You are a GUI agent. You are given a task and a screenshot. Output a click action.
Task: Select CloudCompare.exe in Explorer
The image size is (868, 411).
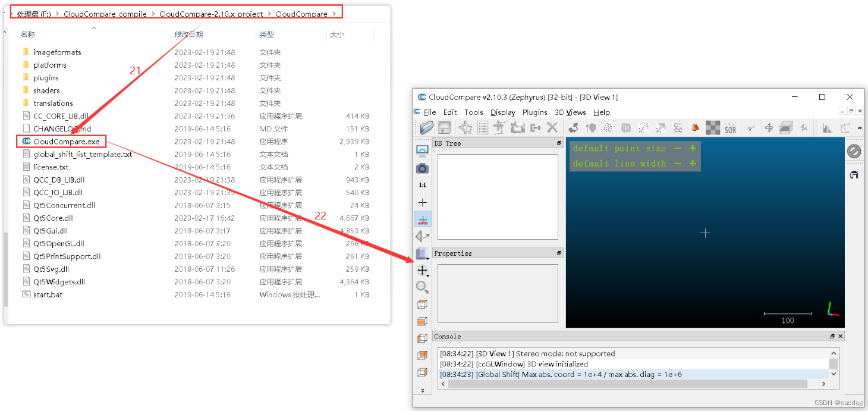click(x=67, y=142)
